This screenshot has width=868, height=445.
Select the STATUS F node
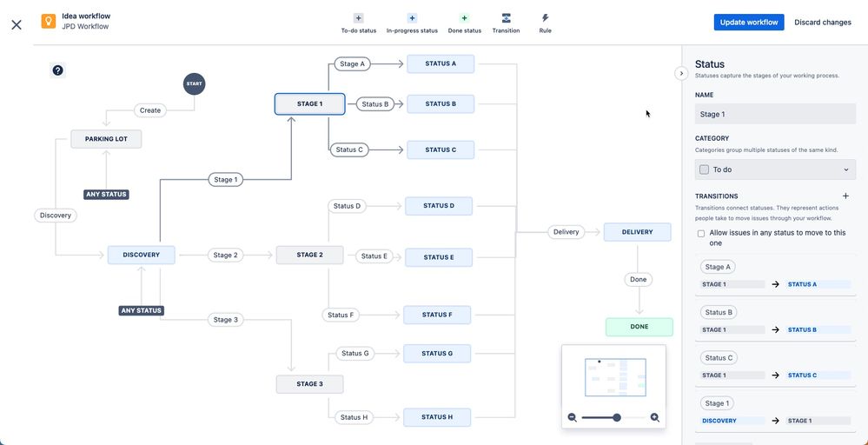coord(437,315)
